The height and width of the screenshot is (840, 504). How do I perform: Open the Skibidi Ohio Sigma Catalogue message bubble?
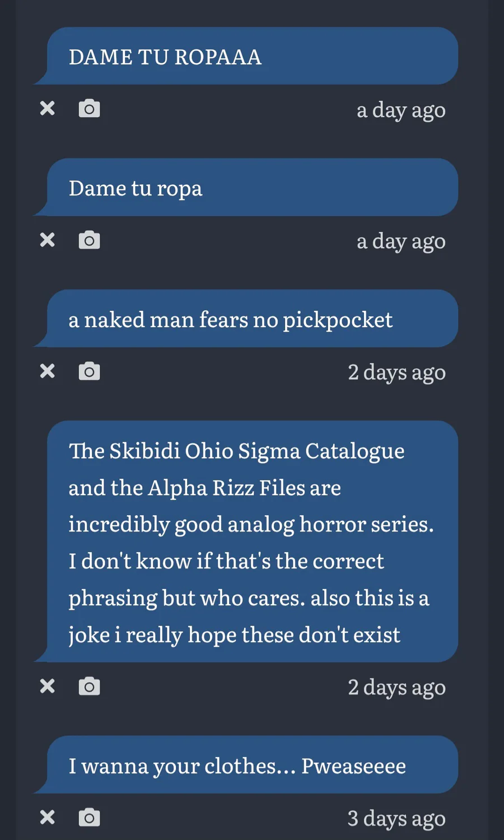252,542
